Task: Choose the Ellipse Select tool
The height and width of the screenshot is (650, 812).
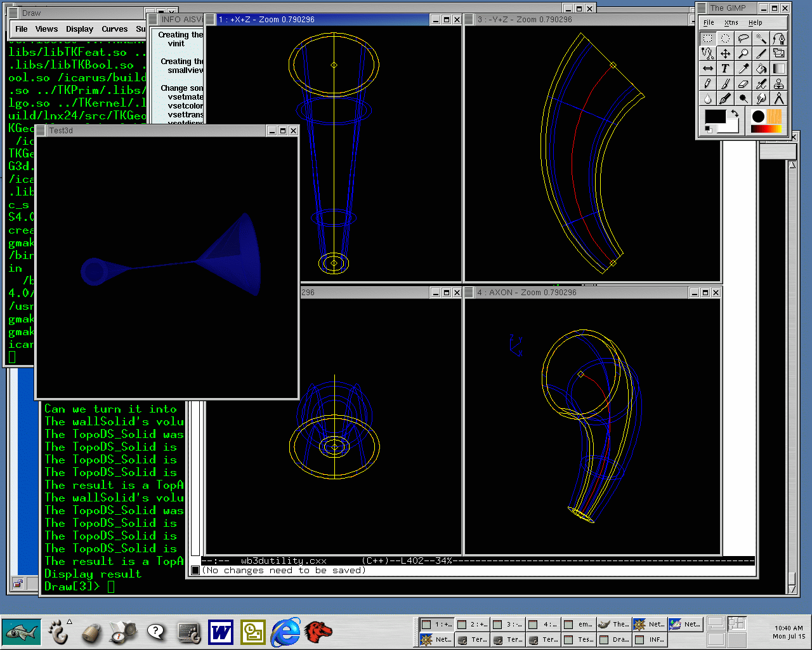Action: 725,39
